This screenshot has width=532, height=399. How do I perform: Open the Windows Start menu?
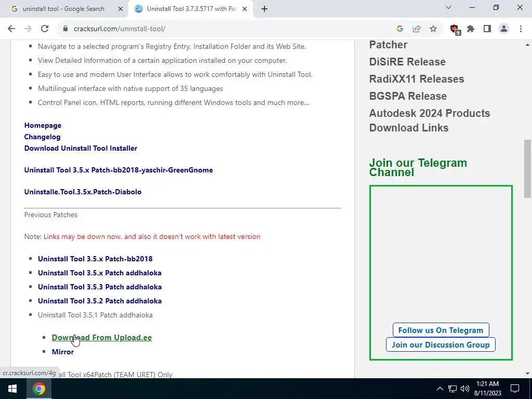point(12,389)
